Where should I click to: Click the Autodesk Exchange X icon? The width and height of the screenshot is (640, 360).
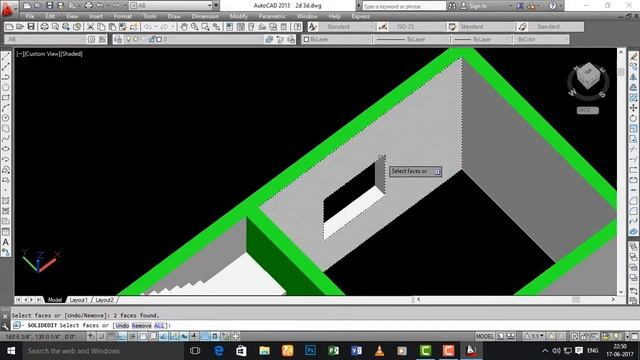(520, 6)
